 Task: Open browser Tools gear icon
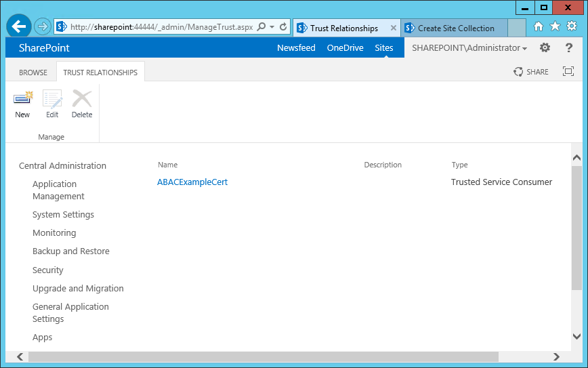tap(572, 26)
